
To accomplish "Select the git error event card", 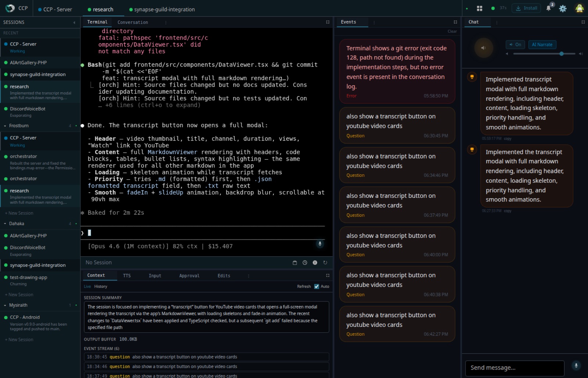I will click(x=397, y=71).
